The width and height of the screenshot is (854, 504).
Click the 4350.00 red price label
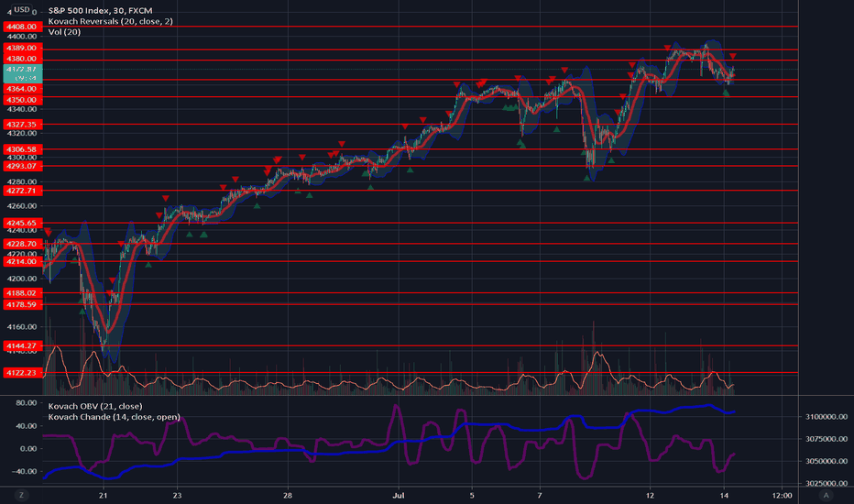22,100
